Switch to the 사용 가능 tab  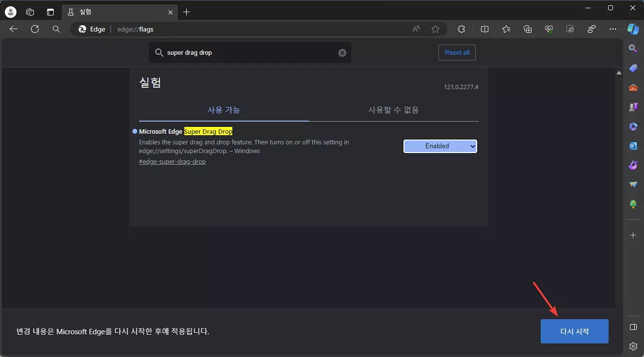224,110
